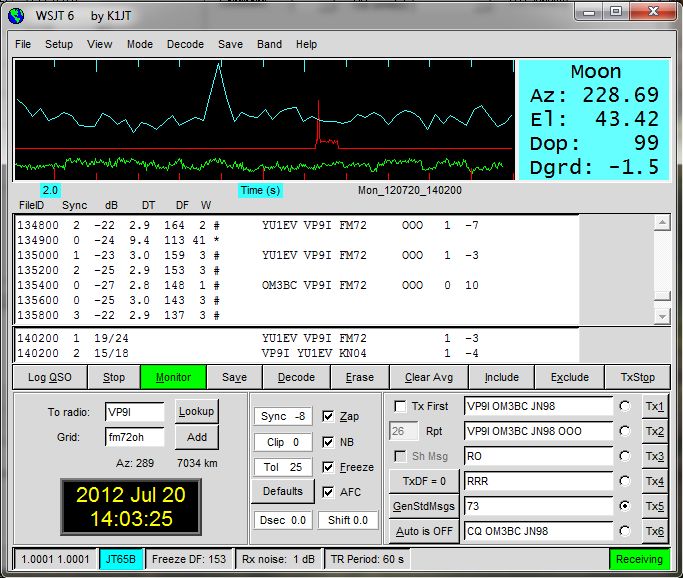This screenshot has height=578, width=683.
Task: Select the radio button for RRR message
Action: click(625, 481)
